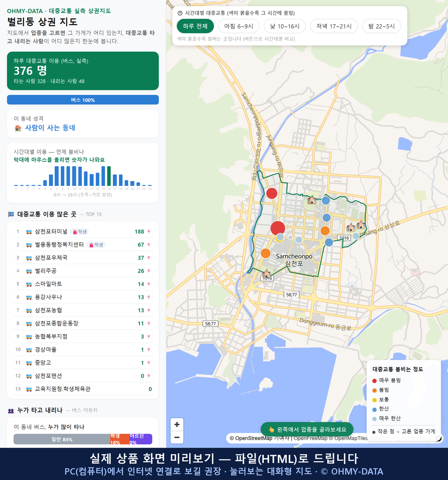Image resolution: width=448 pixels, height=480 pixels.
Task: Click the house icon beside 사람이 사는 동네
Action: coord(18,128)
